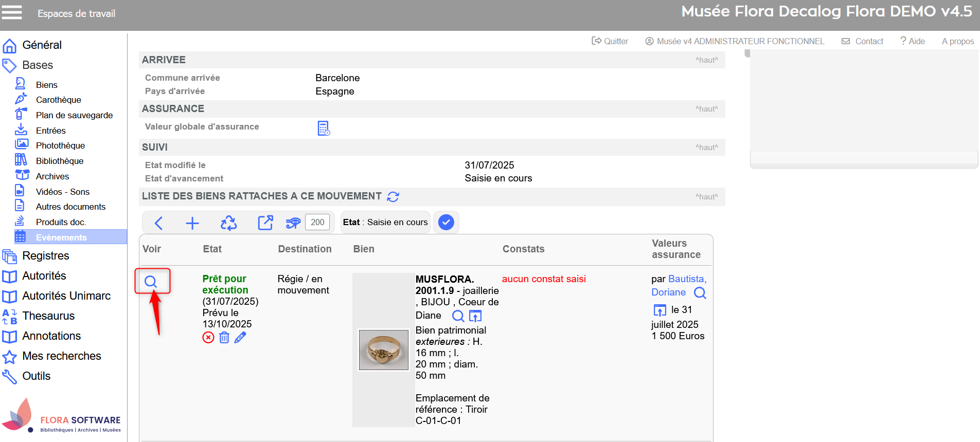The height and width of the screenshot is (442, 980).
Task: Expand the Thesaurus section in the sidebar
Action: (48, 316)
